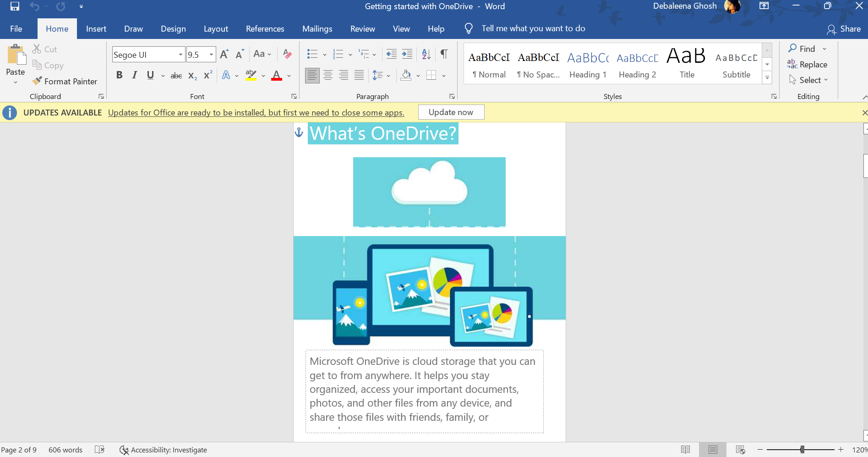Shrink font size icon
868x457 pixels.
pos(239,55)
